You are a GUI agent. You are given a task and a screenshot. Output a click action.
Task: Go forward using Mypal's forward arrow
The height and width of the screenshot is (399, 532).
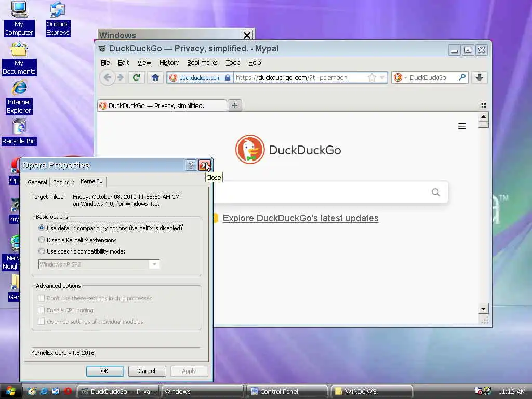click(121, 78)
